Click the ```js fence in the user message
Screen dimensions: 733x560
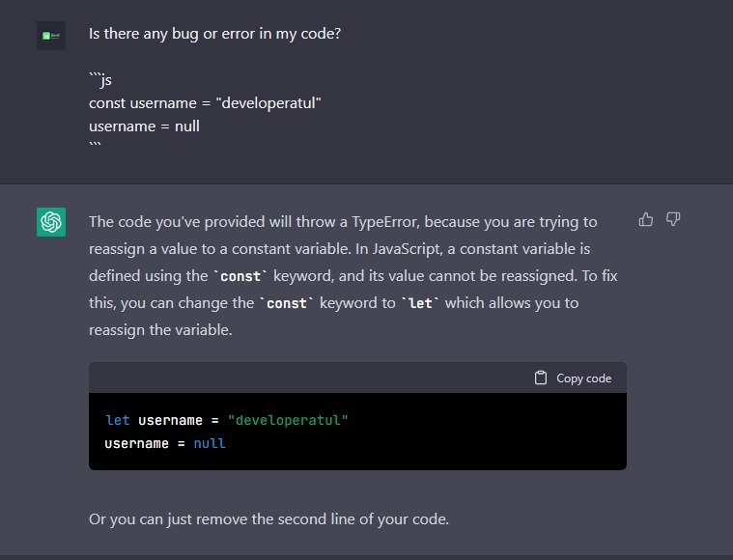[100, 79]
